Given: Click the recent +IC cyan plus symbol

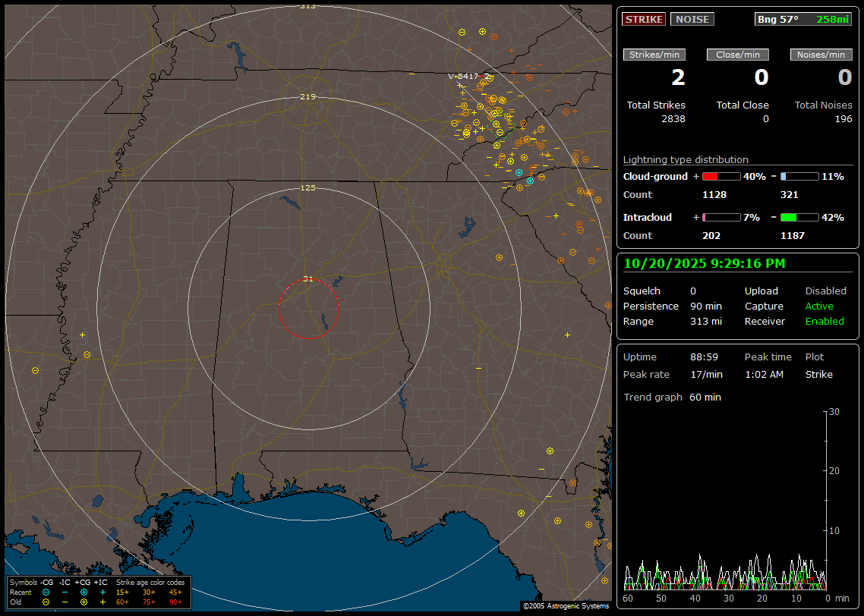Looking at the screenshot, I should [102, 592].
